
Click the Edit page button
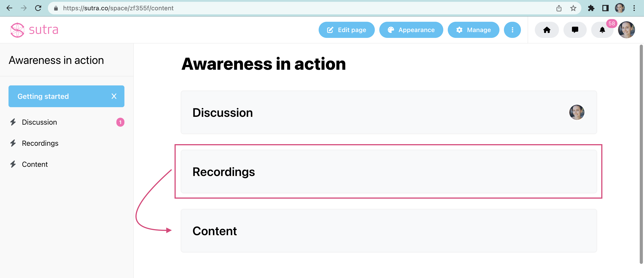coord(346,30)
